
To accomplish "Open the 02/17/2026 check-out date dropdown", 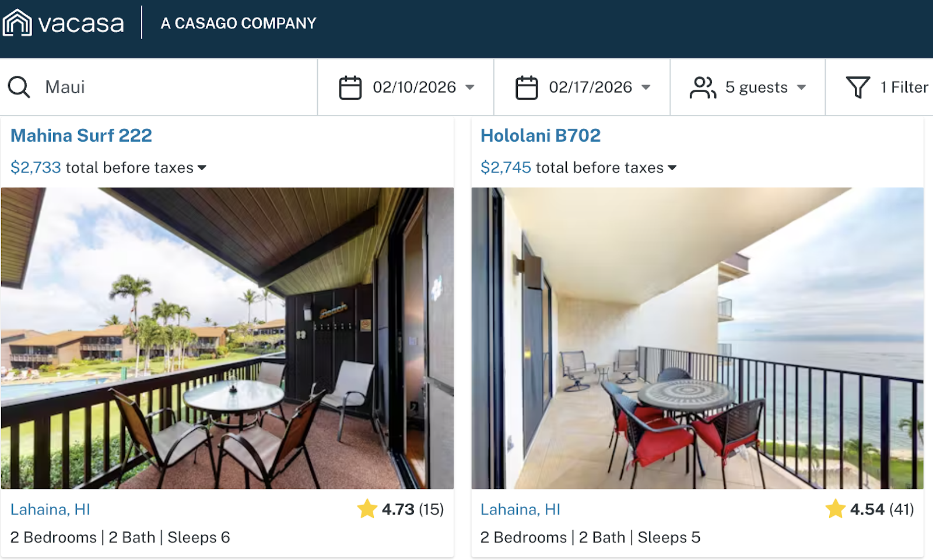I will coord(582,87).
